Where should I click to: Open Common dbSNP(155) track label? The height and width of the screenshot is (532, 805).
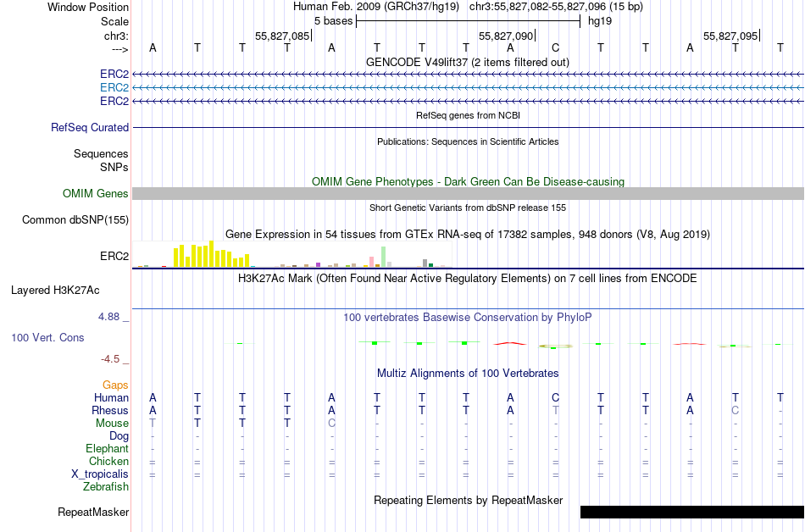click(x=75, y=219)
